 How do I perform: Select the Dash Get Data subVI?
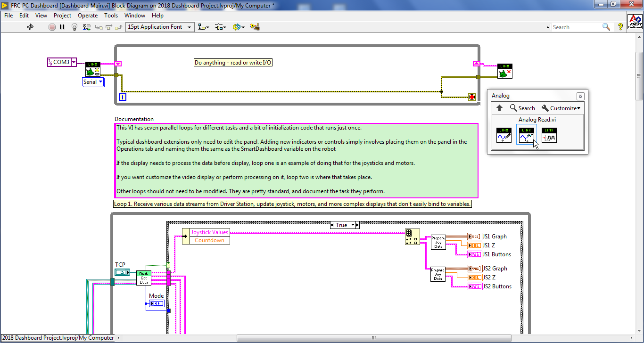pyautogui.click(x=144, y=278)
